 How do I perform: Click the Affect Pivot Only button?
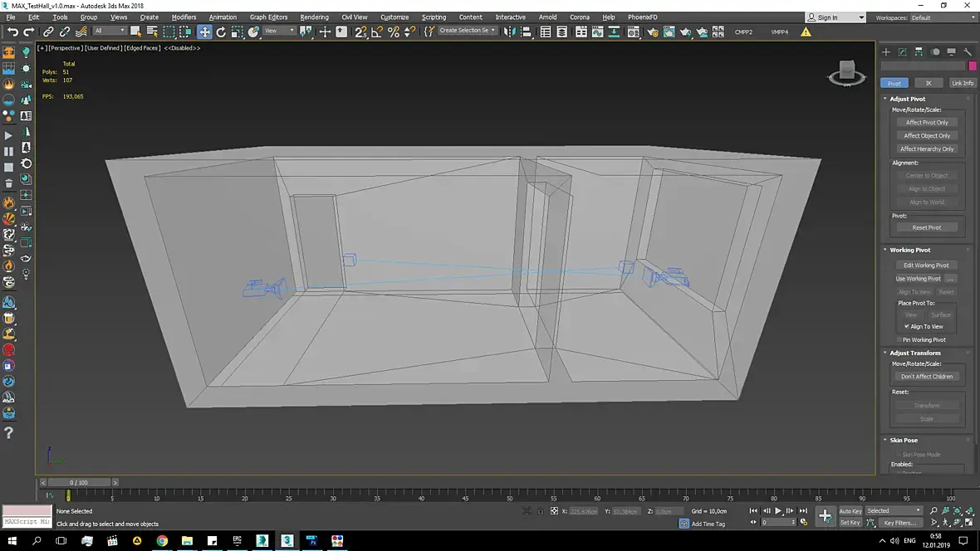[927, 122]
